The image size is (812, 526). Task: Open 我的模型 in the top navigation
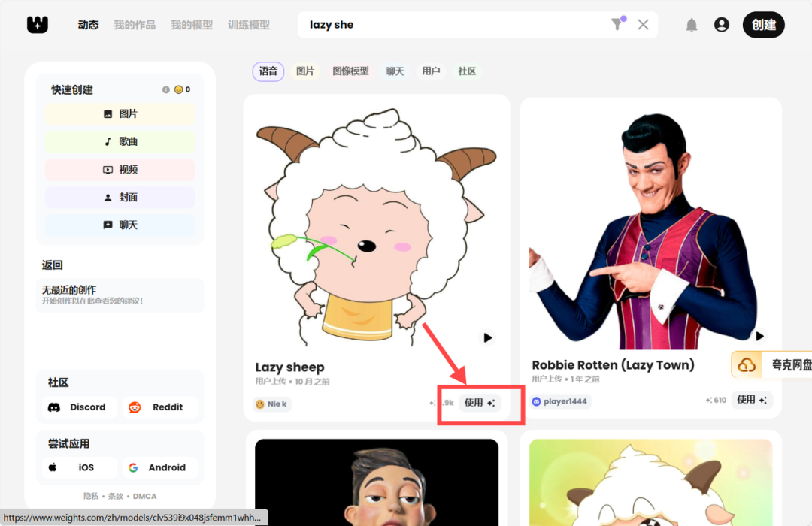coord(192,24)
